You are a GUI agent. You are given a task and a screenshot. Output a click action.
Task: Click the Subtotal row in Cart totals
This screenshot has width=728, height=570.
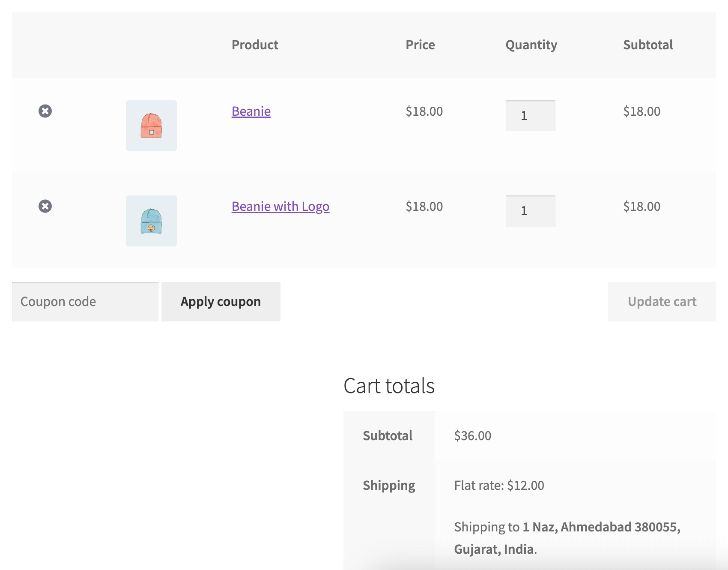tap(387, 435)
